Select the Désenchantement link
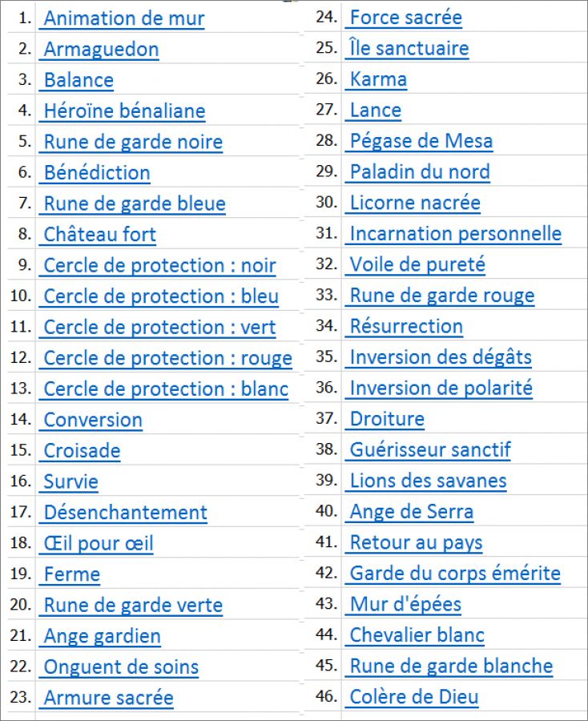Screen dimensions: 588x721 click(x=125, y=513)
